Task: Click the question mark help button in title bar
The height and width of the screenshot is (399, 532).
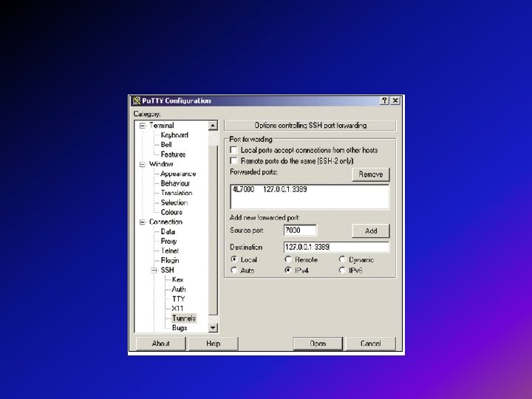Action: click(384, 100)
